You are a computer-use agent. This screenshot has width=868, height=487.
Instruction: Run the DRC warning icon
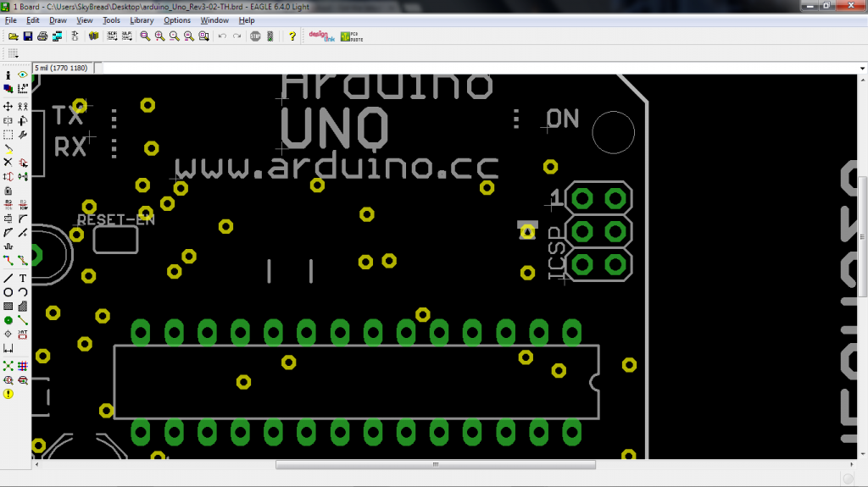click(x=8, y=394)
